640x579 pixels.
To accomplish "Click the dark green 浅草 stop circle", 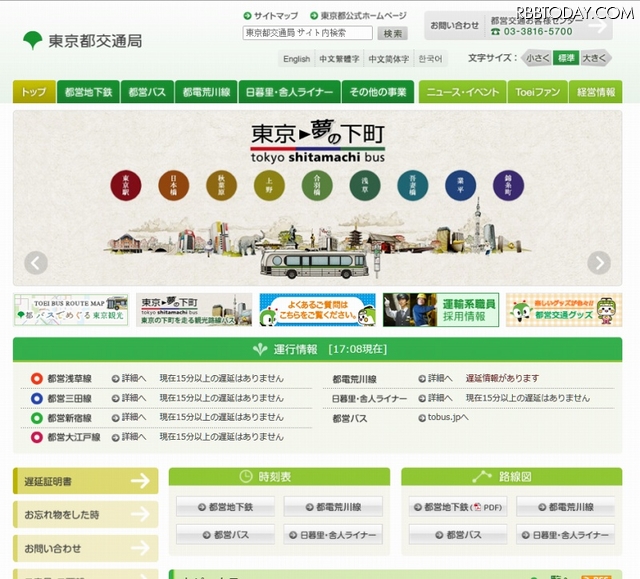I will pyautogui.click(x=365, y=185).
